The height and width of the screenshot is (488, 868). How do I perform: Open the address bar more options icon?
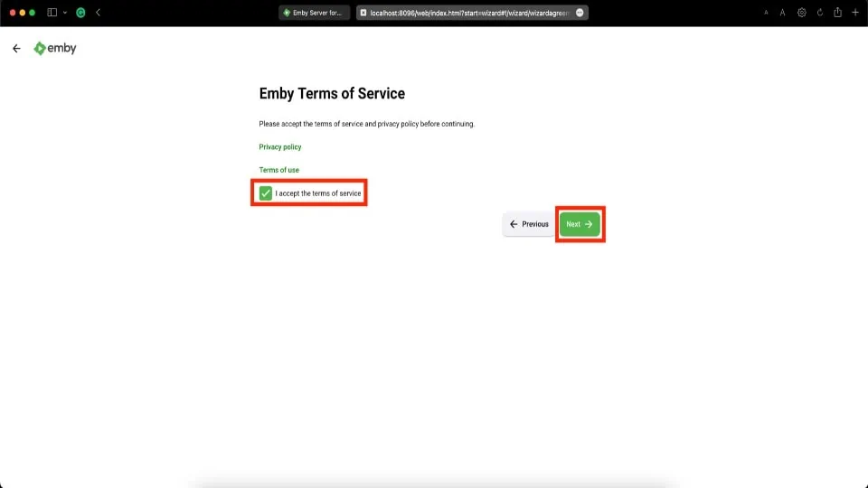580,13
